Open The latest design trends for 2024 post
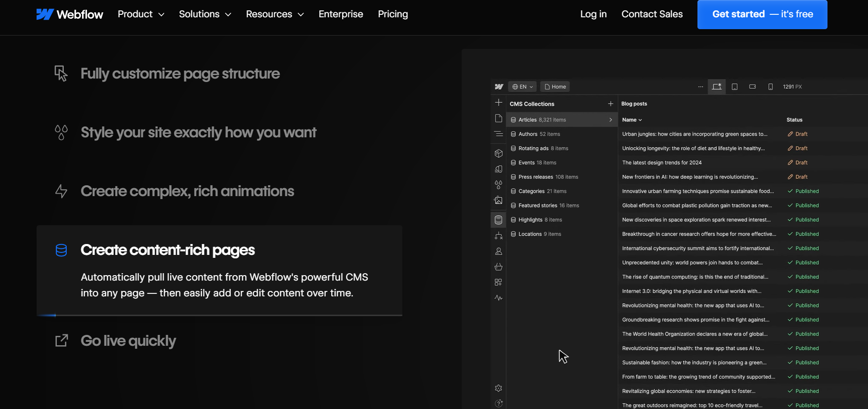The image size is (868, 409). pyautogui.click(x=662, y=163)
